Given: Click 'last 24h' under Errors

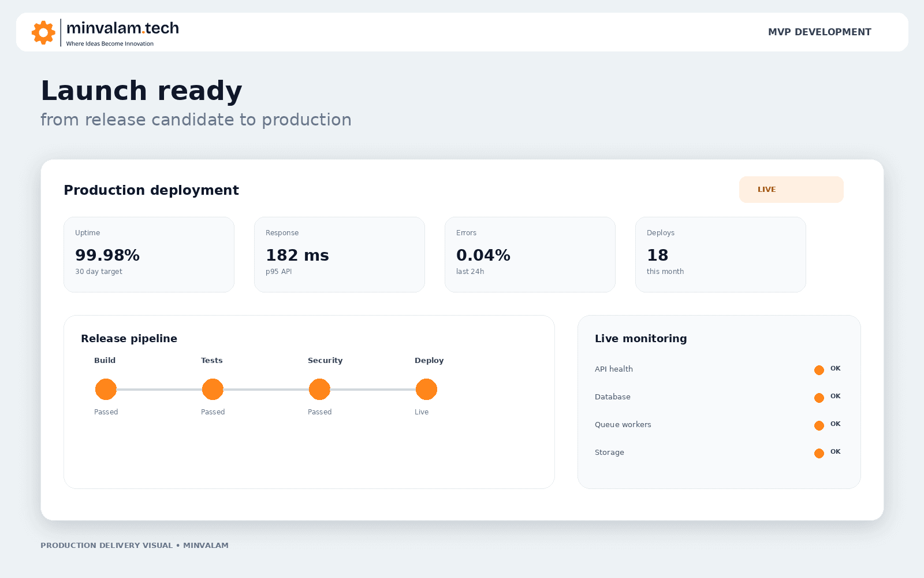Looking at the screenshot, I should point(470,272).
